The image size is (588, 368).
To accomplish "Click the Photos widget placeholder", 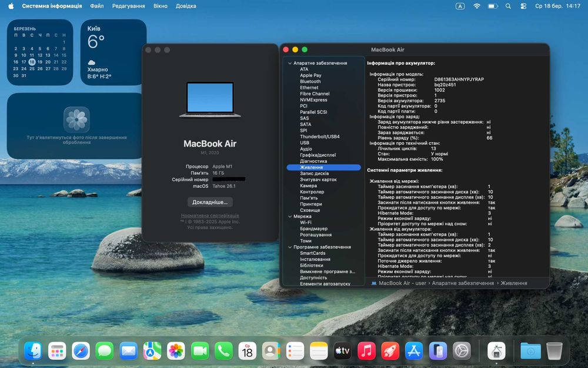I will [x=75, y=126].
